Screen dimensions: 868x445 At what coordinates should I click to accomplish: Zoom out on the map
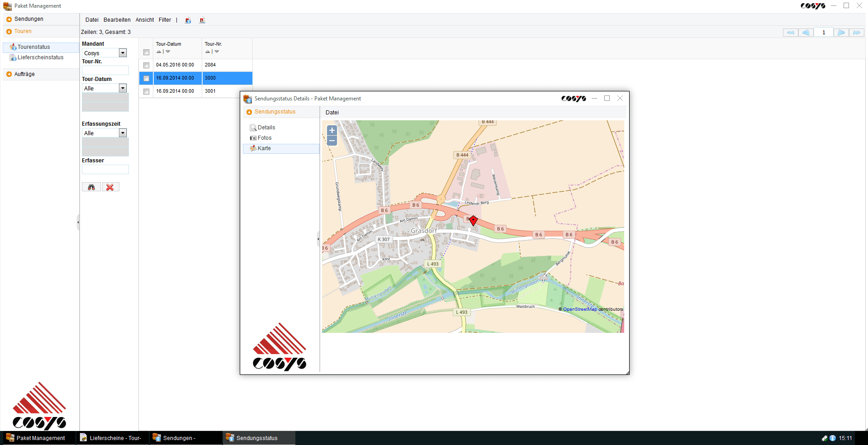332,141
